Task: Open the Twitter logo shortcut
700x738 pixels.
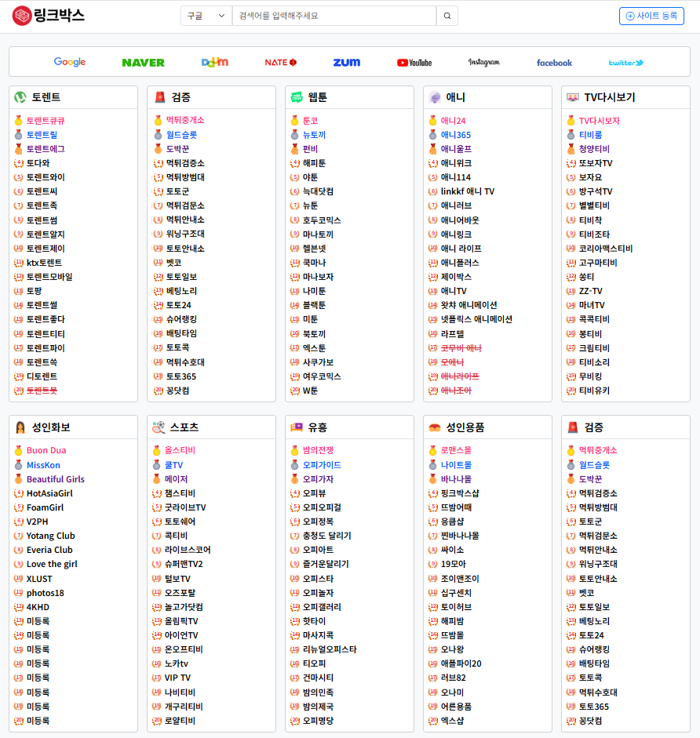Action: tap(625, 62)
